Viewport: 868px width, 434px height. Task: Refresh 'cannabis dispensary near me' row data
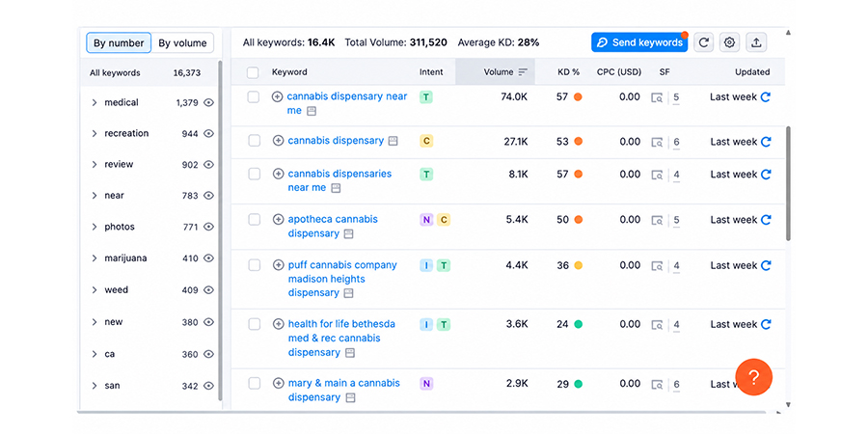click(x=766, y=97)
